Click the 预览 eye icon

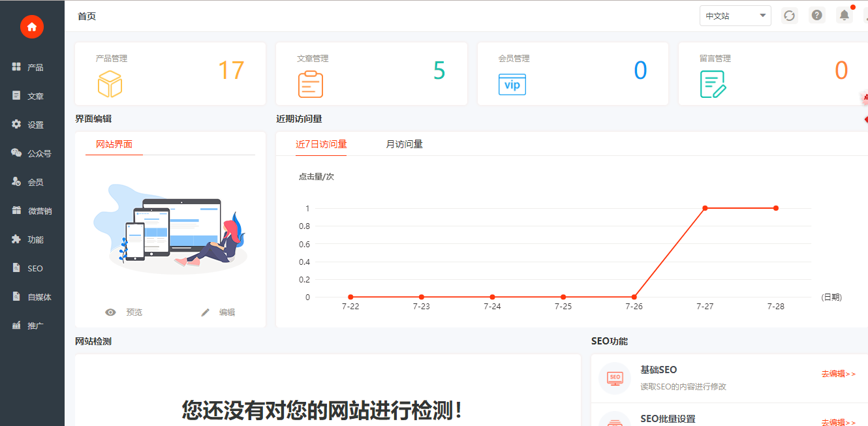tap(111, 312)
